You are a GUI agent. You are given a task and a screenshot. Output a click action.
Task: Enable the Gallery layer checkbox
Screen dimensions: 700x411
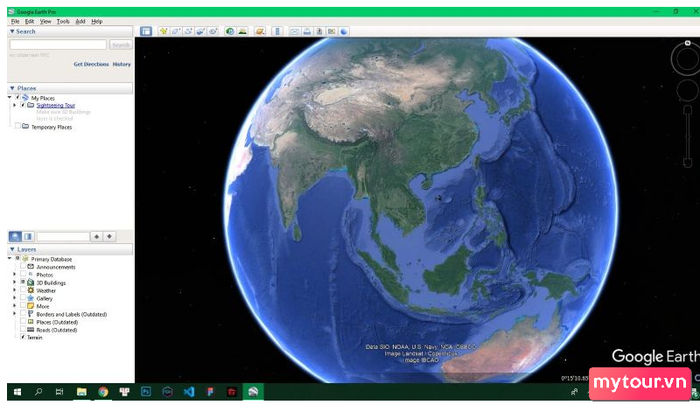point(23,298)
